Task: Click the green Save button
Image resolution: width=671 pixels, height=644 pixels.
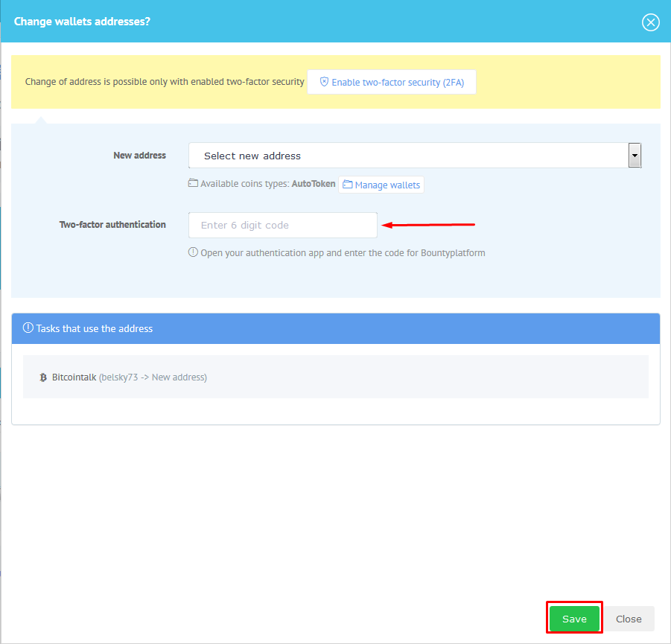Action: click(x=574, y=619)
